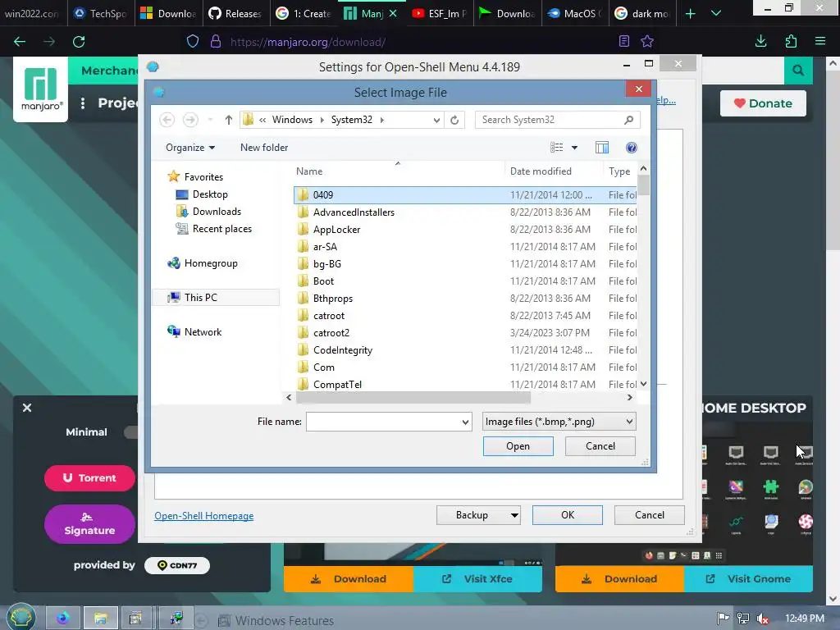
Task: Click the network tray icon
Action: 743,619
